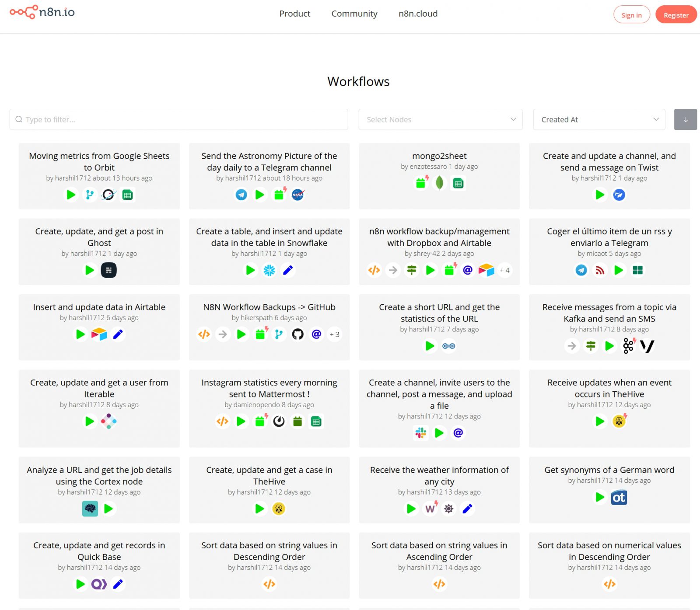Open the Community menu item
The width and height of the screenshot is (700, 610).
click(x=354, y=14)
